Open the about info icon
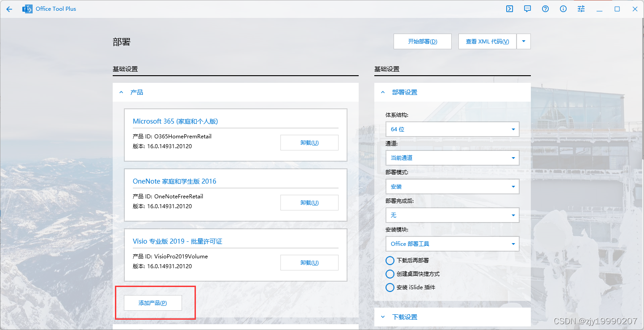Screen dimensions: 644x330 click(563, 9)
